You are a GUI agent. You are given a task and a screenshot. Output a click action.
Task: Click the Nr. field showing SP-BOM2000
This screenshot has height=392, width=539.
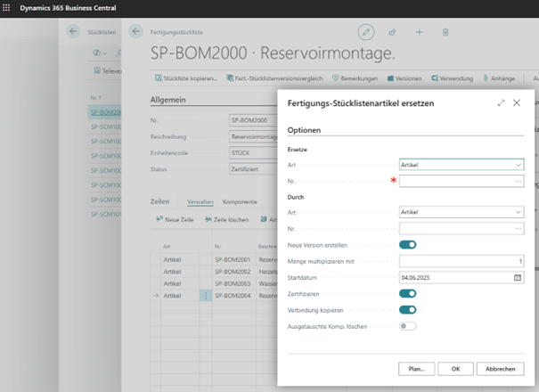pyautogui.click(x=253, y=120)
